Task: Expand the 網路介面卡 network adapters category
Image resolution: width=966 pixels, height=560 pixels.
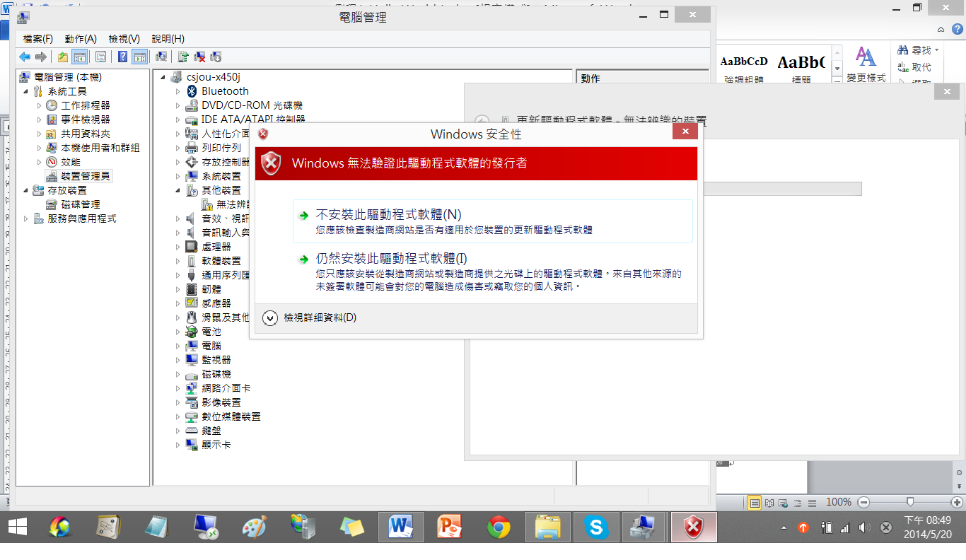Action: pyautogui.click(x=178, y=388)
